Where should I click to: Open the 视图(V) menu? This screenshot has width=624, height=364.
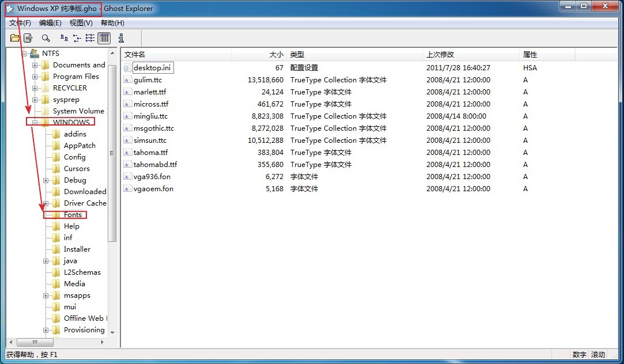81,23
